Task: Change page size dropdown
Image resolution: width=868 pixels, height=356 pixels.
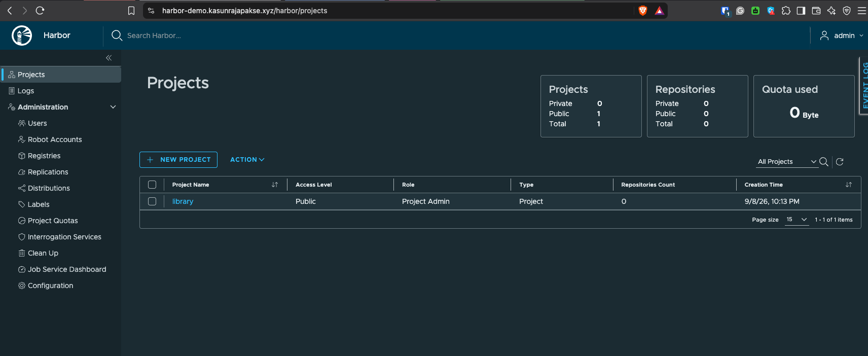Action: click(x=797, y=220)
